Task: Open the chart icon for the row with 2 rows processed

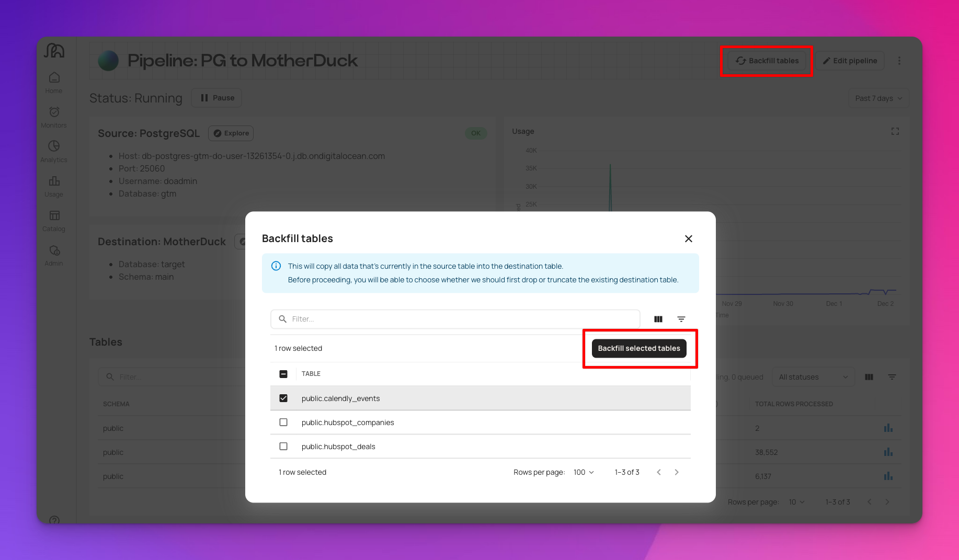Action: coord(888,428)
